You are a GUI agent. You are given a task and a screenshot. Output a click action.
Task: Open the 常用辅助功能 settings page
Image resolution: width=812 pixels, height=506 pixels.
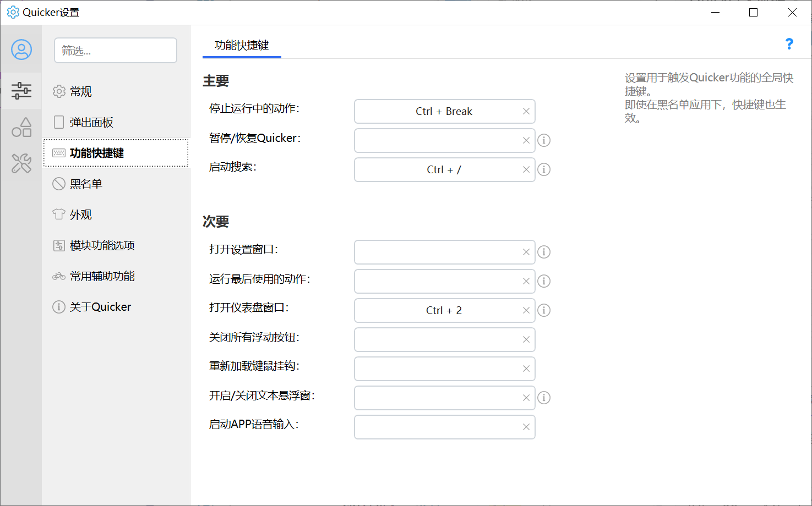click(116, 276)
